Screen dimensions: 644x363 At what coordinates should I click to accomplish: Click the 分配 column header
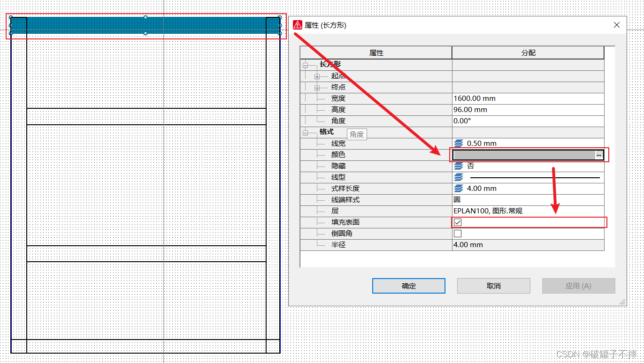[528, 53]
